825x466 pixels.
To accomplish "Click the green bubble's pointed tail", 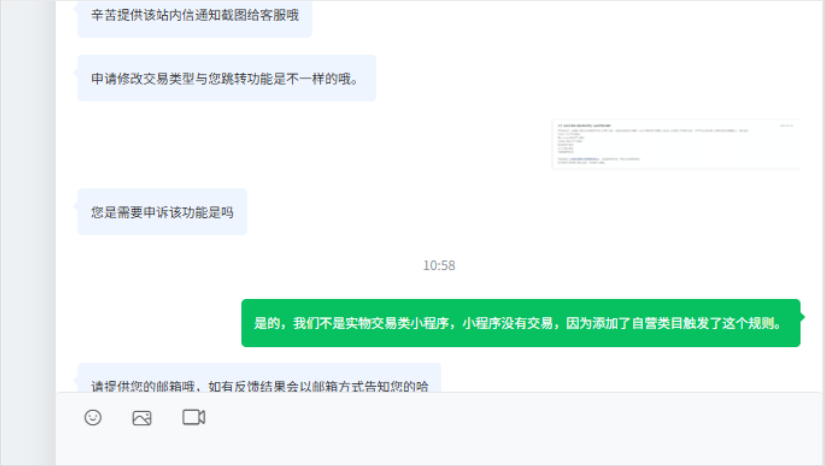I will pos(802,317).
